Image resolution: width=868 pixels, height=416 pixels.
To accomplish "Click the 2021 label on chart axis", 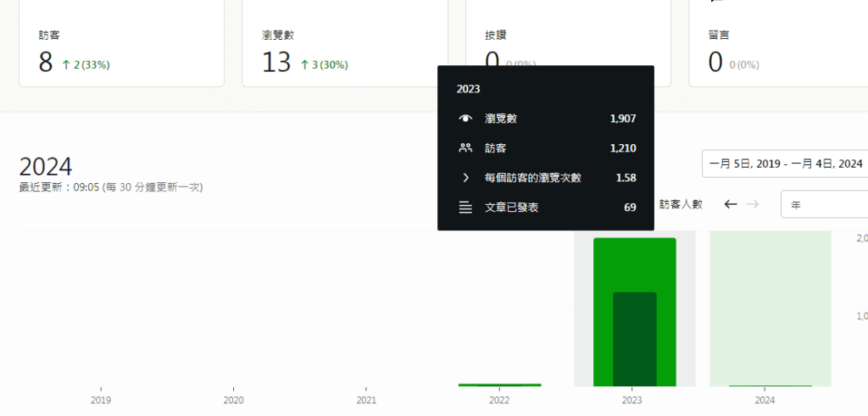I will [x=366, y=400].
